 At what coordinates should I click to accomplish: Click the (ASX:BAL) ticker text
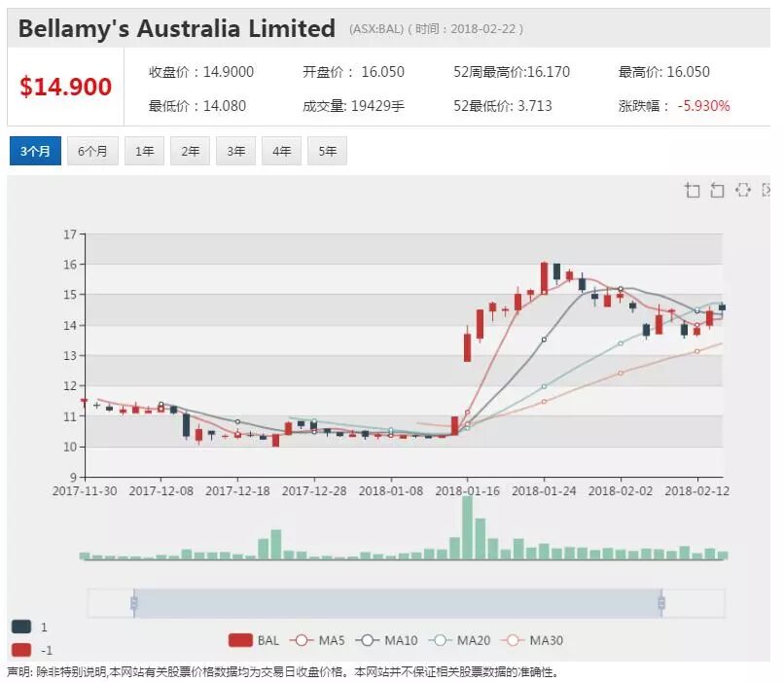(376, 29)
